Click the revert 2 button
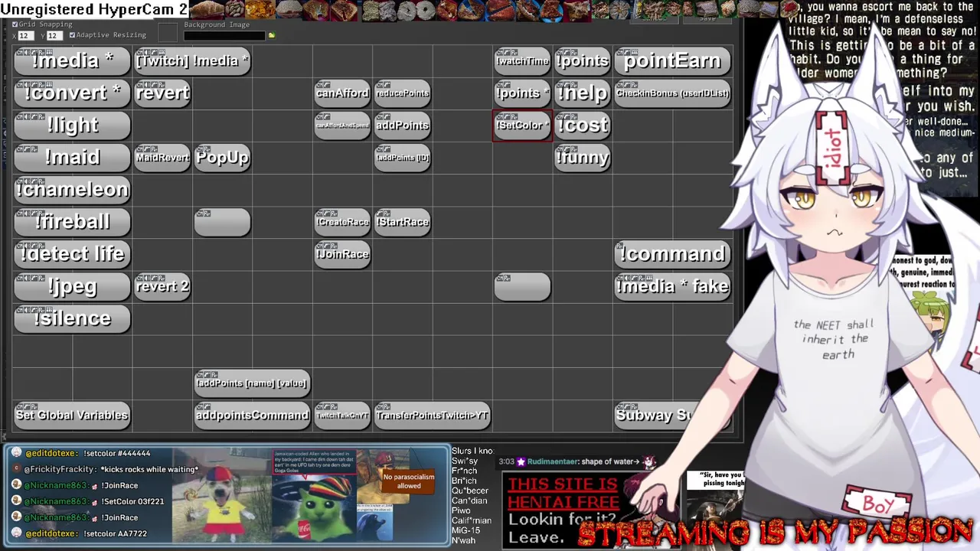 162,286
